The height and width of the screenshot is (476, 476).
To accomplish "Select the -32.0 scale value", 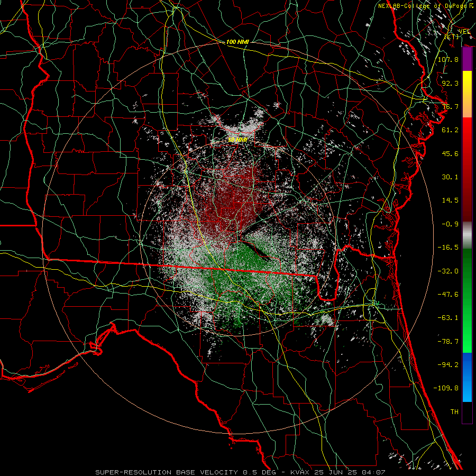I will click(448, 271).
